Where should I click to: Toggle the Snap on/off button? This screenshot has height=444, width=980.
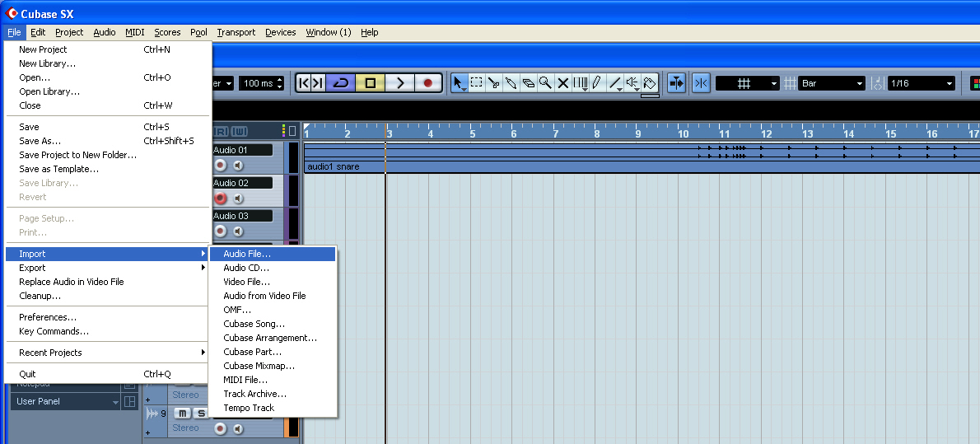pos(702,83)
